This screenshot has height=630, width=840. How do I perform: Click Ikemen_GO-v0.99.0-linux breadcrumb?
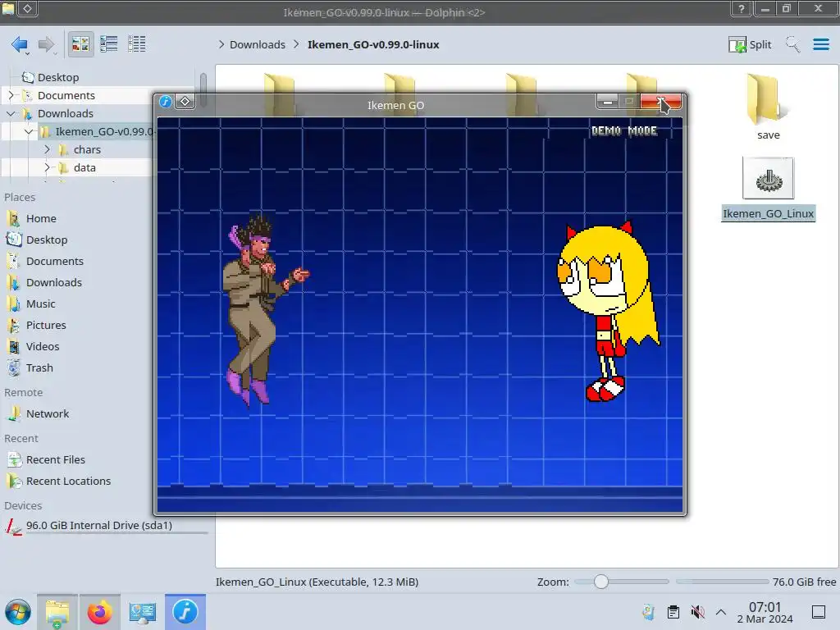[x=373, y=44]
